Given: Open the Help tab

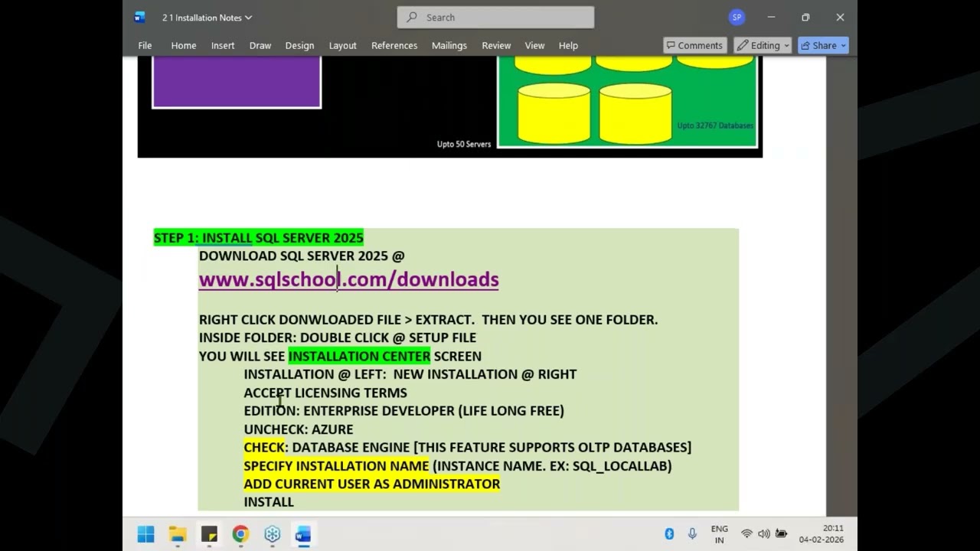Looking at the screenshot, I should [568, 45].
